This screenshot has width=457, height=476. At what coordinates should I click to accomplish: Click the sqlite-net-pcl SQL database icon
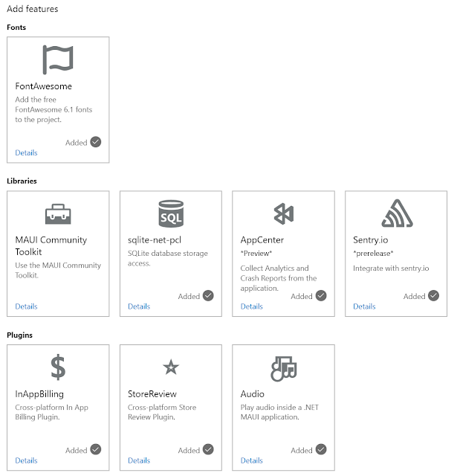[x=171, y=213]
